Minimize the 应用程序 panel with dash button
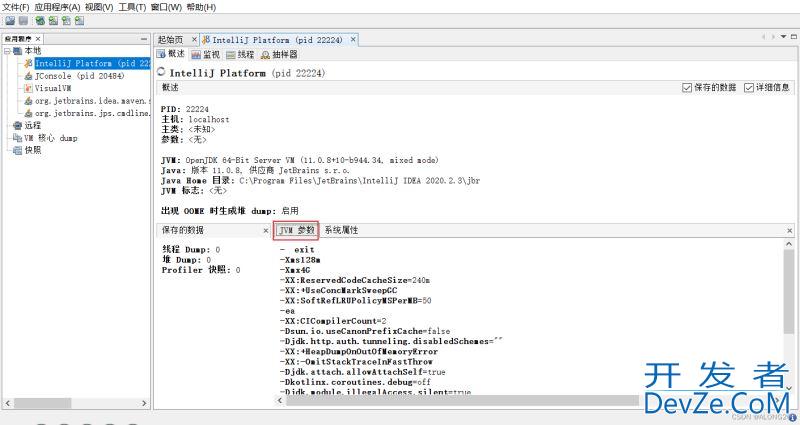The height and width of the screenshot is (425, 800). click(144, 39)
